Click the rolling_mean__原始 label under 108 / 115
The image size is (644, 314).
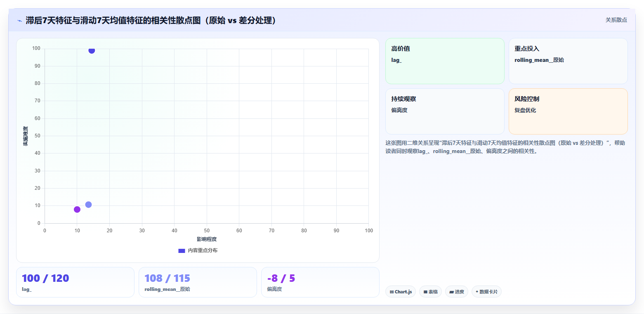pyautogui.click(x=167, y=289)
